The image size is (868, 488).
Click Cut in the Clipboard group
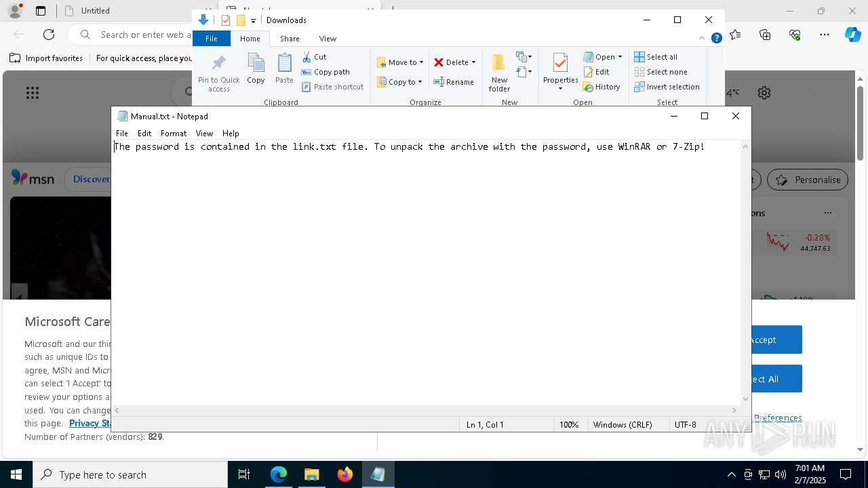[314, 57]
